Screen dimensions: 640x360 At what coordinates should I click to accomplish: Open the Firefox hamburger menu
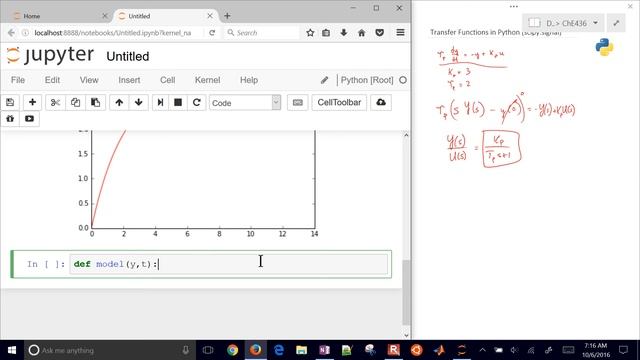coord(400,33)
